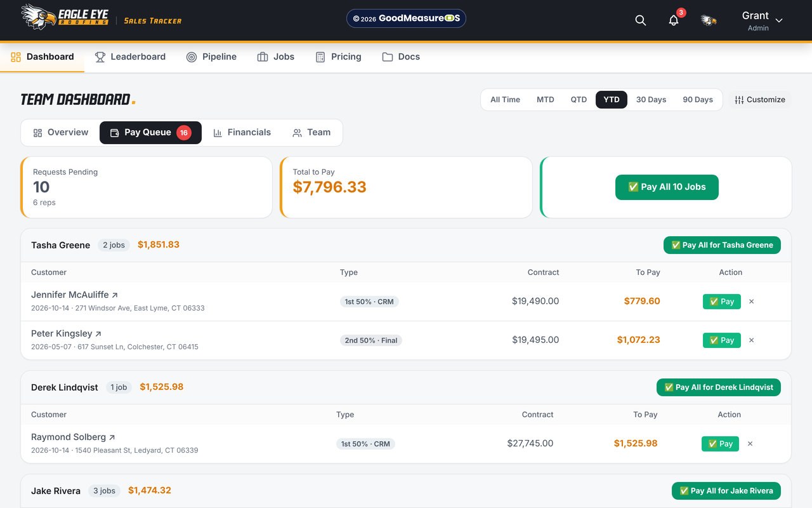Select the YTD range filter
Image resolution: width=812 pixels, height=508 pixels.
tap(612, 100)
